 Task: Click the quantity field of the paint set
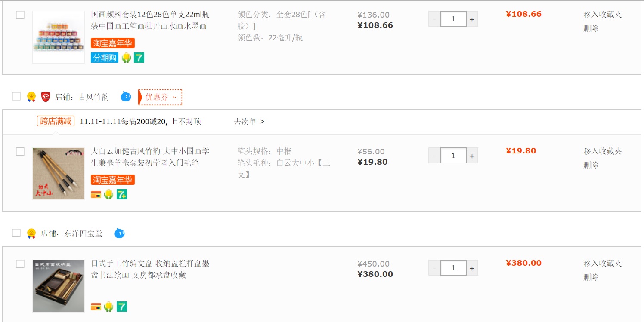pos(453,19)
